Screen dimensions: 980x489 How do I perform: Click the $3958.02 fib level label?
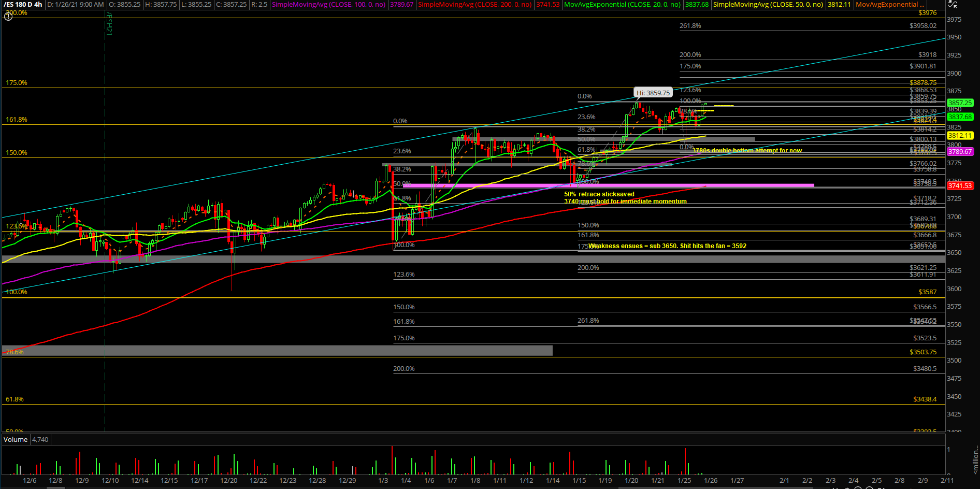coord(923,25)
